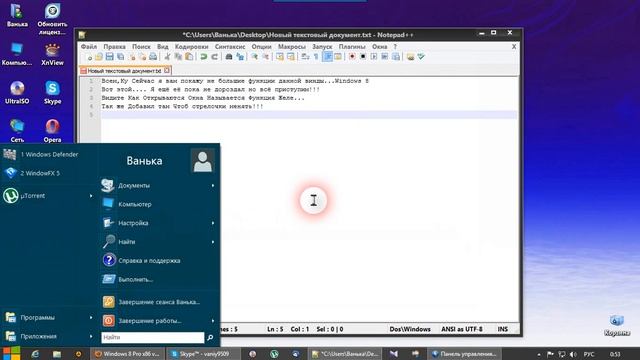Screen dimensions: 640x360
Task: Open the Opera desktop shortcut
Action: pos(52,130)
